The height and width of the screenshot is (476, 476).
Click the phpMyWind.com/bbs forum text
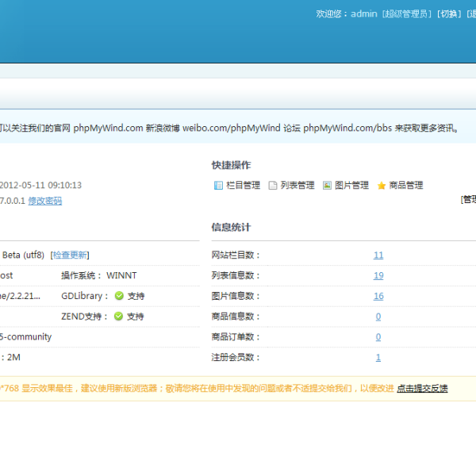click(347, 128)
